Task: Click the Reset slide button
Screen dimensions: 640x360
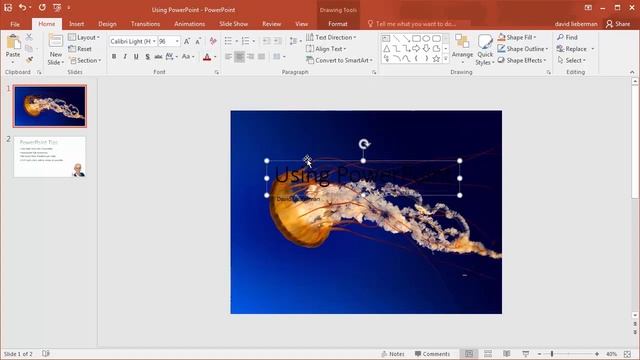Action: coord(80,49)
